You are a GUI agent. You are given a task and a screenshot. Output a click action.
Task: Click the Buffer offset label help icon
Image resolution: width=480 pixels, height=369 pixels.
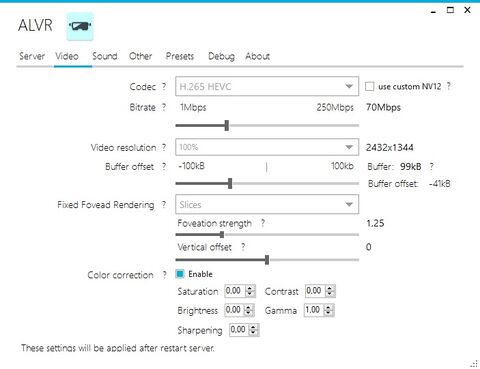[x=164, y=166]
